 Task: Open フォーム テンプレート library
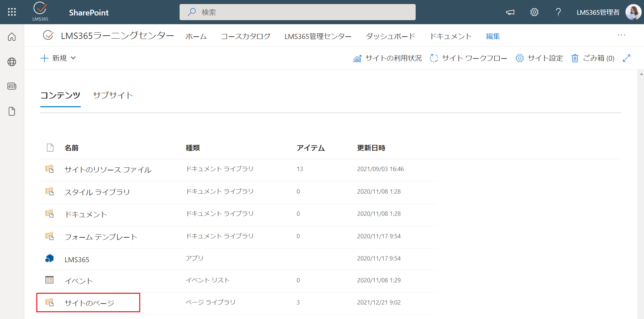(101, 237)
